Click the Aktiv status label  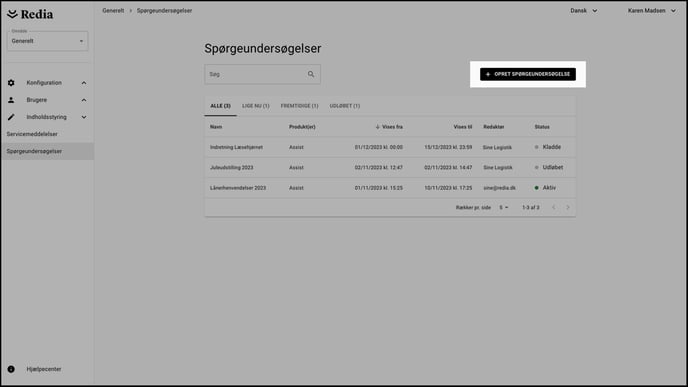tap(549, 187)
